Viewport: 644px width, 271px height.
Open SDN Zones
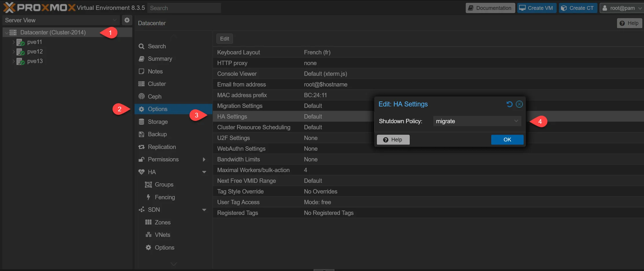click(x=163, y=222)
